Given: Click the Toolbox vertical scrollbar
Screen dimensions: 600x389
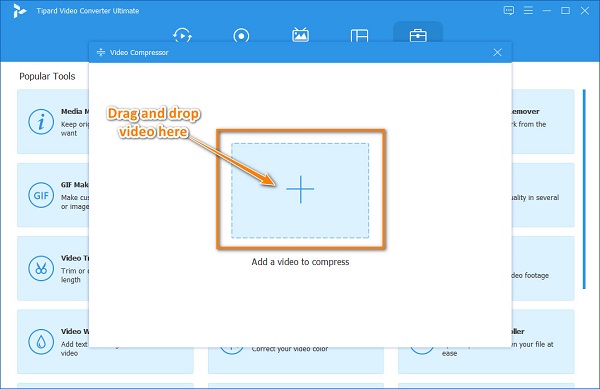Looking at the screenshot, I should [x=584, y=189].
